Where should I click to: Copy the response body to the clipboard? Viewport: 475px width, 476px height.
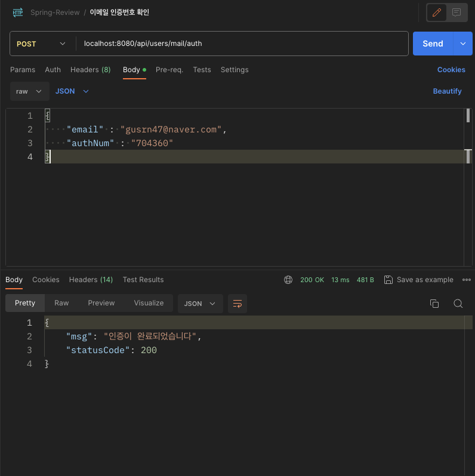coord(434,304)
